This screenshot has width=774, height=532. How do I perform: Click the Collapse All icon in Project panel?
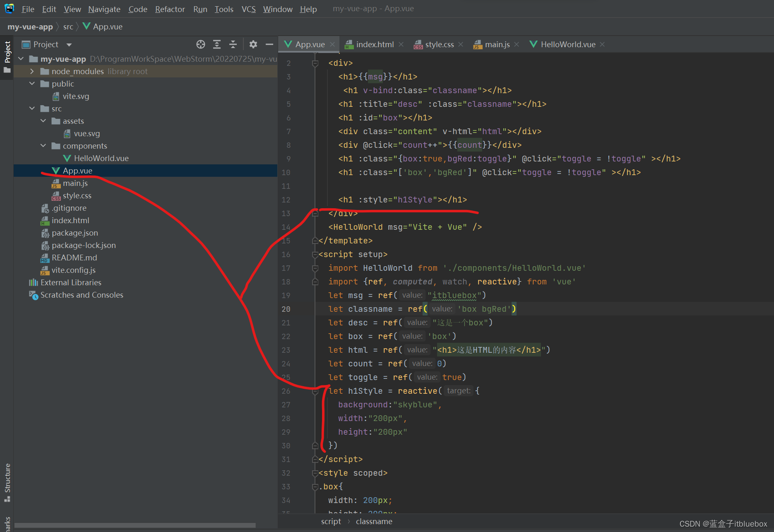click(233, 44)
